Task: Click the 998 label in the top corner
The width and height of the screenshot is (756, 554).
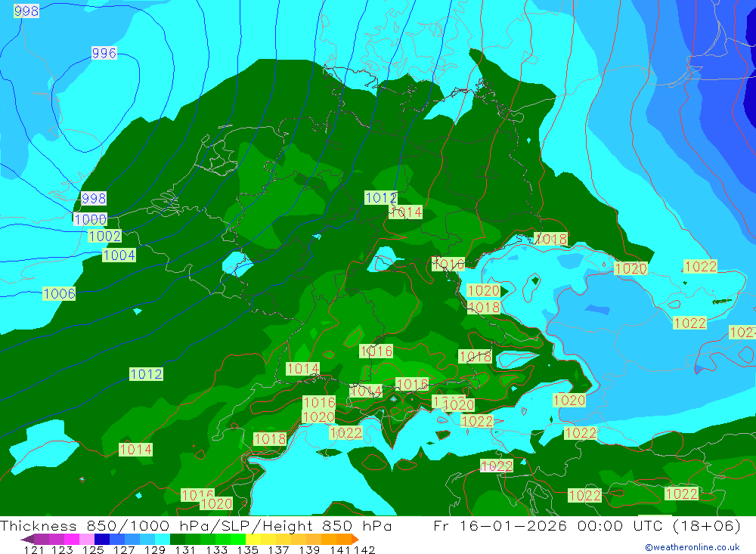Action: [x=26, y=11]
